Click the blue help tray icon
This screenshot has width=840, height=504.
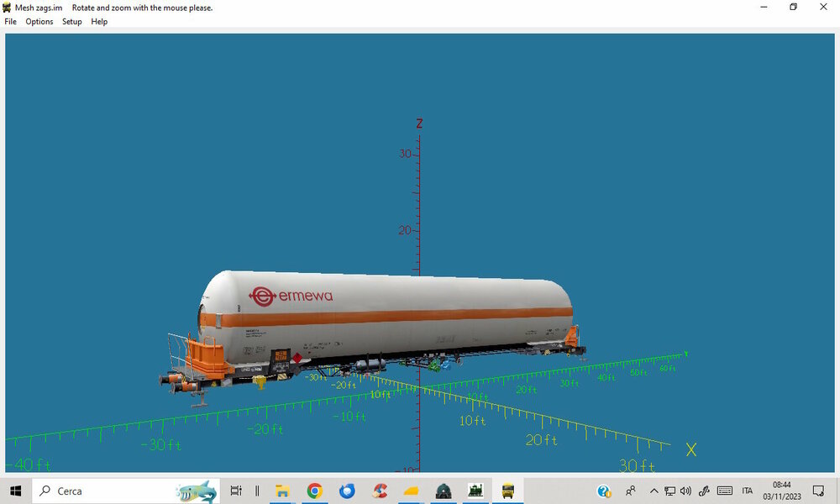[x=604, y=491]
